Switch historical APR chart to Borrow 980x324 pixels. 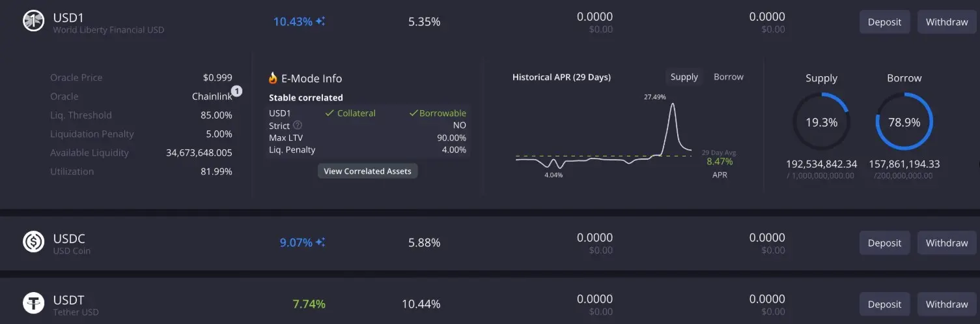728,77
